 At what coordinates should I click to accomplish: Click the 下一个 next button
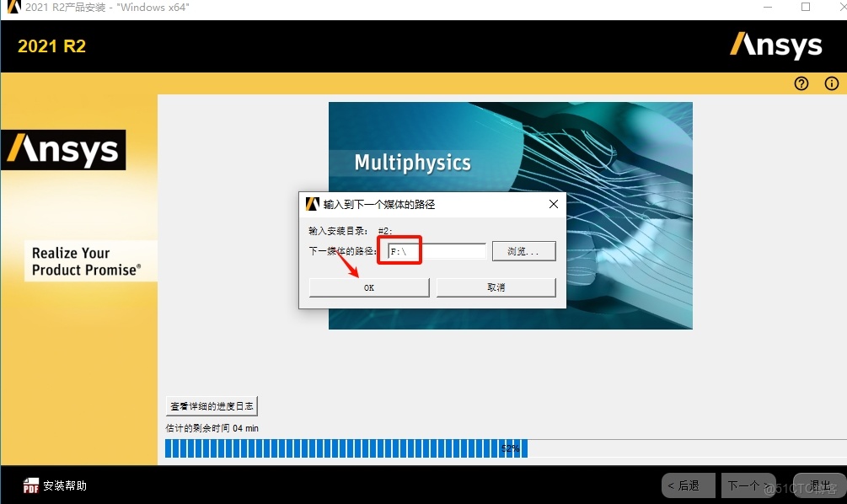pos(748,485)
